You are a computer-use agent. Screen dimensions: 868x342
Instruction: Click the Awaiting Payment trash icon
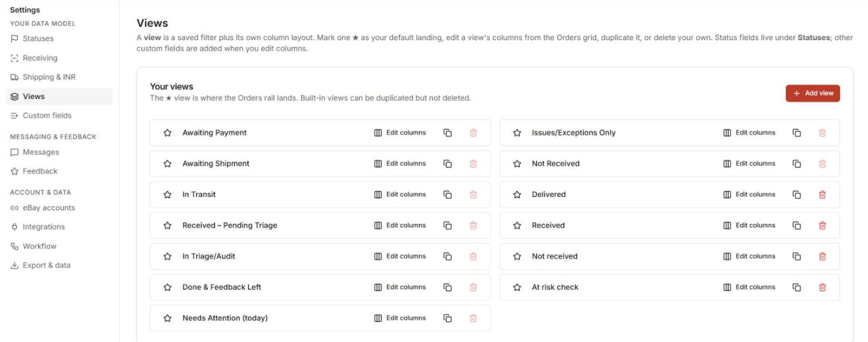click(473, 133)
